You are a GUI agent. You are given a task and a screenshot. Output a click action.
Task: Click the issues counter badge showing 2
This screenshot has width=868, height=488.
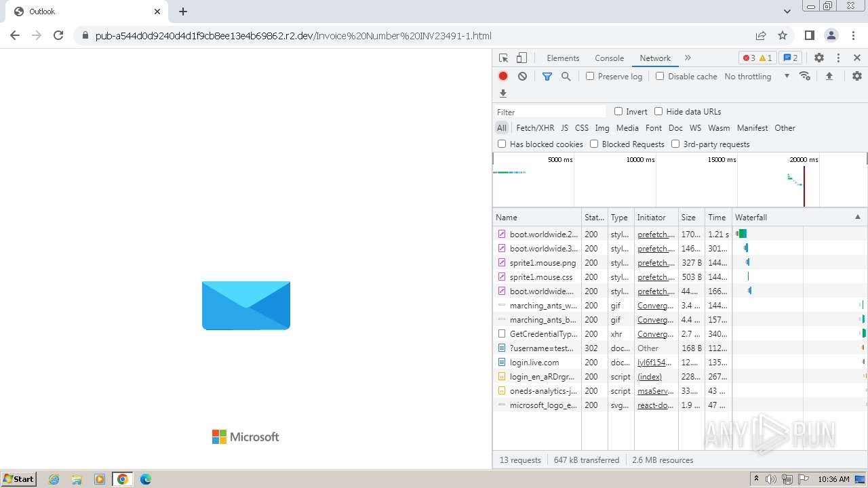(791, 58)
